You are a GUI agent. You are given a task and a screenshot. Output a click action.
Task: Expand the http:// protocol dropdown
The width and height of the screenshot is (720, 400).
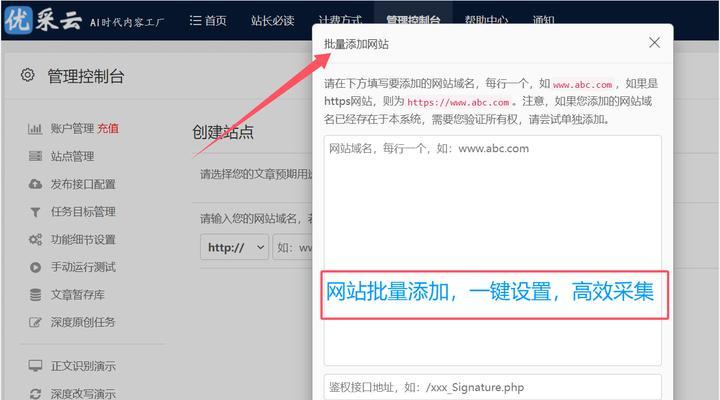coord(235,247)
